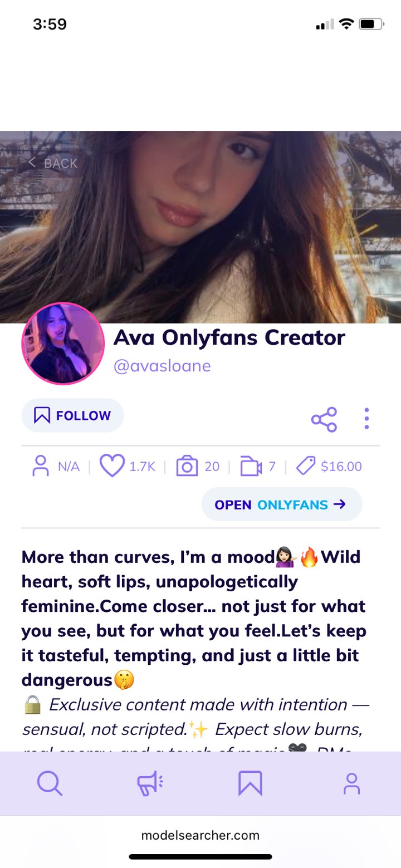Tap the price tag icon
This screenshot has height=868, width=401.
coord(306,466)
